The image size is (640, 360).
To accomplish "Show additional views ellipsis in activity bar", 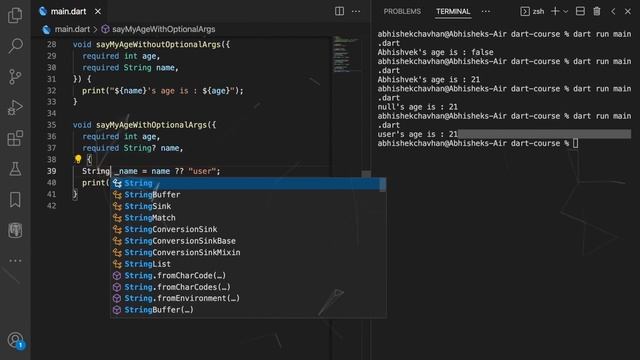I will tap(15, 260).
